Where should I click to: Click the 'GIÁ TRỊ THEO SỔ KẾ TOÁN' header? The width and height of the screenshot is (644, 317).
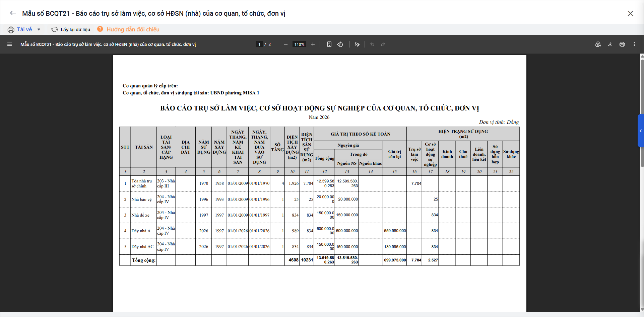pyautogui.click(x=361, y=134)
